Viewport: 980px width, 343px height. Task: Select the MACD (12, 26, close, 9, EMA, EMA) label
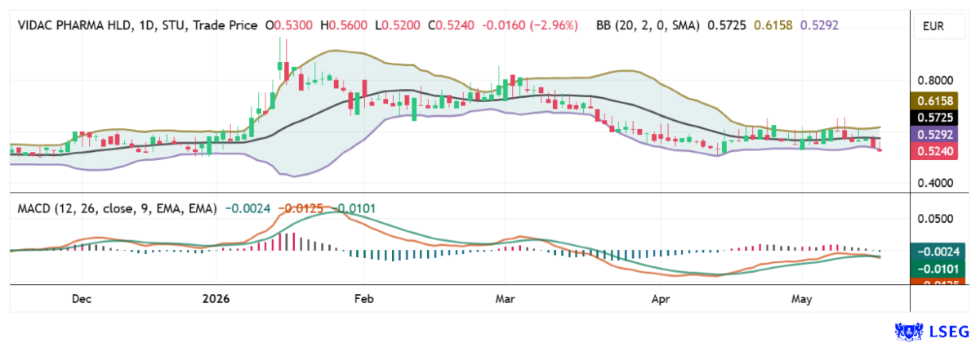118,209
